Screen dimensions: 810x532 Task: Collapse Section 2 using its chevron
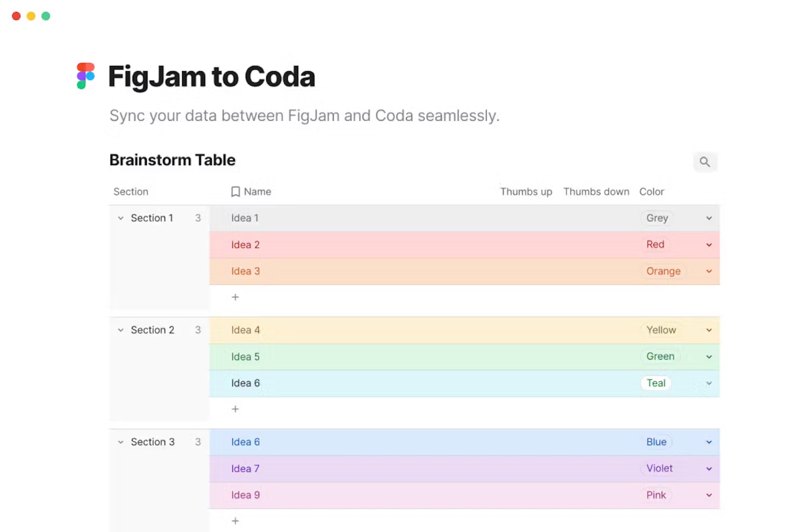pos(120,329)
